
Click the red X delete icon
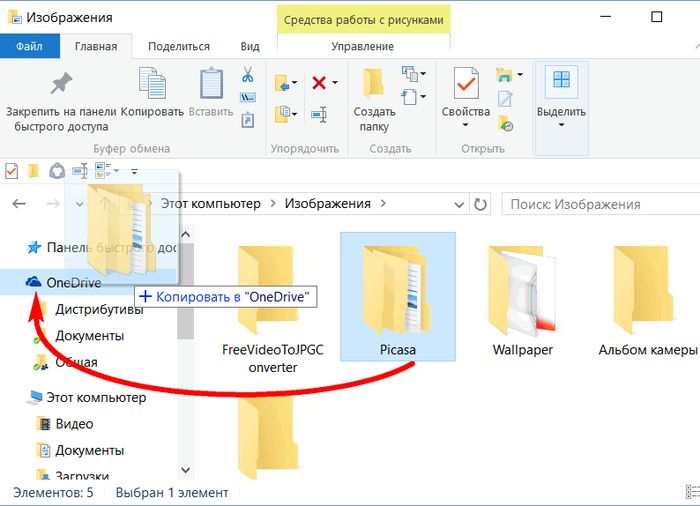click(319, 83)
